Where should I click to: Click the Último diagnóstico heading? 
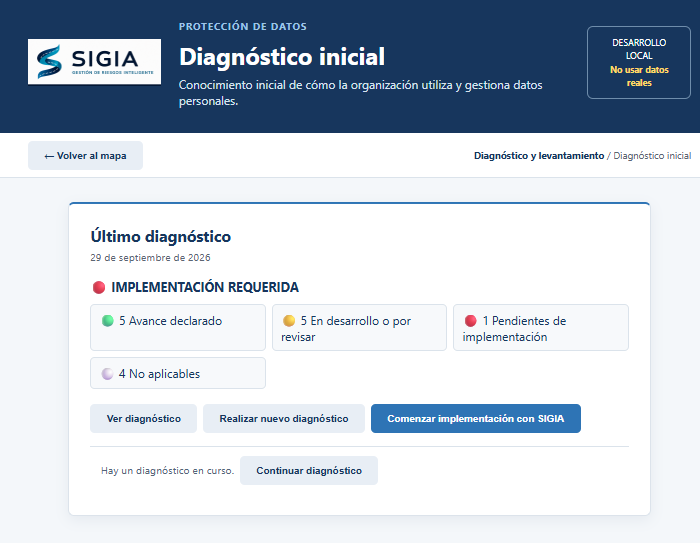pos(161,236)
